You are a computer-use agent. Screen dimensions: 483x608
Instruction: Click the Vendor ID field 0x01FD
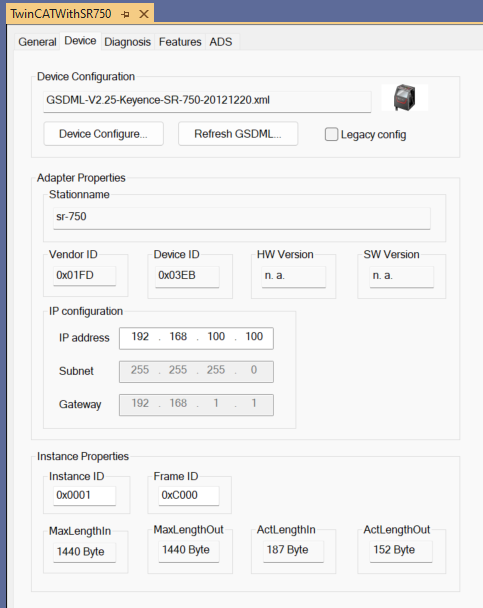(84, 276)
